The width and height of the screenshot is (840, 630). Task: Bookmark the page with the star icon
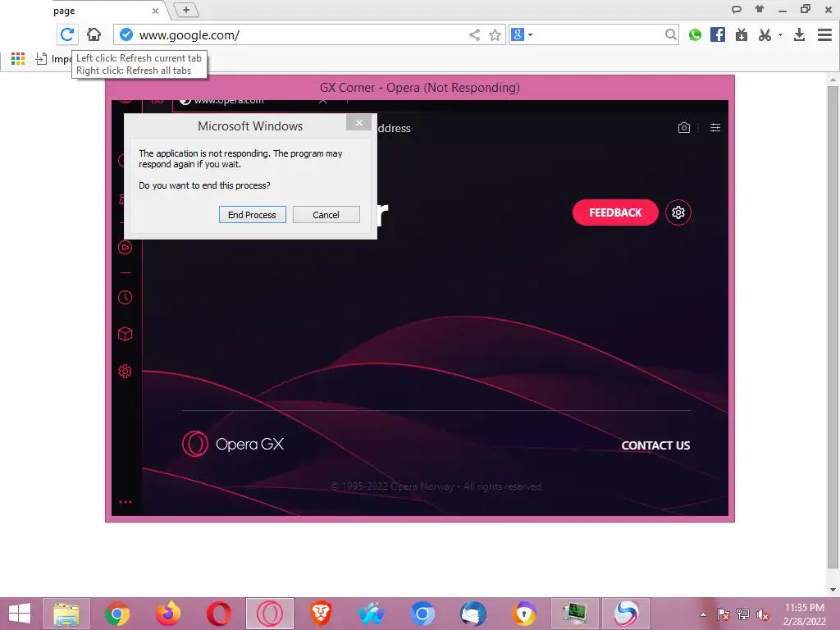(x=495, y=34)
